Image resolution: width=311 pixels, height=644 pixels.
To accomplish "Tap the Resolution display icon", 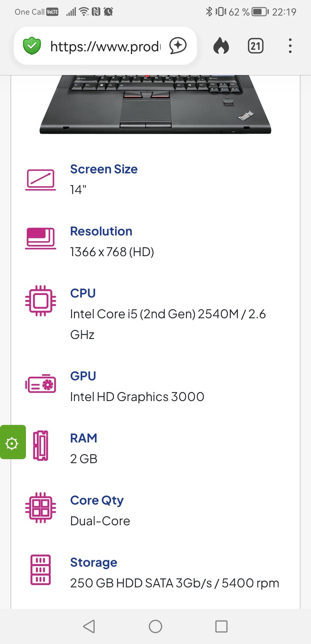I will click(x=40, y=238).
